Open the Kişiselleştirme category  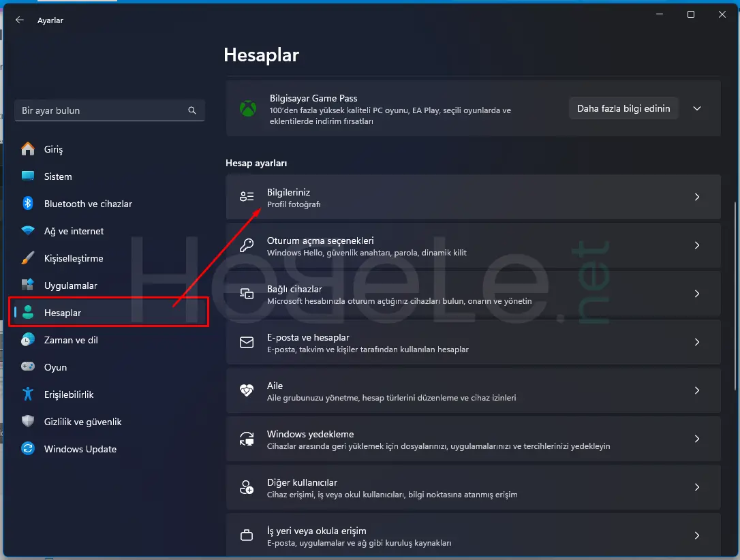109,258
